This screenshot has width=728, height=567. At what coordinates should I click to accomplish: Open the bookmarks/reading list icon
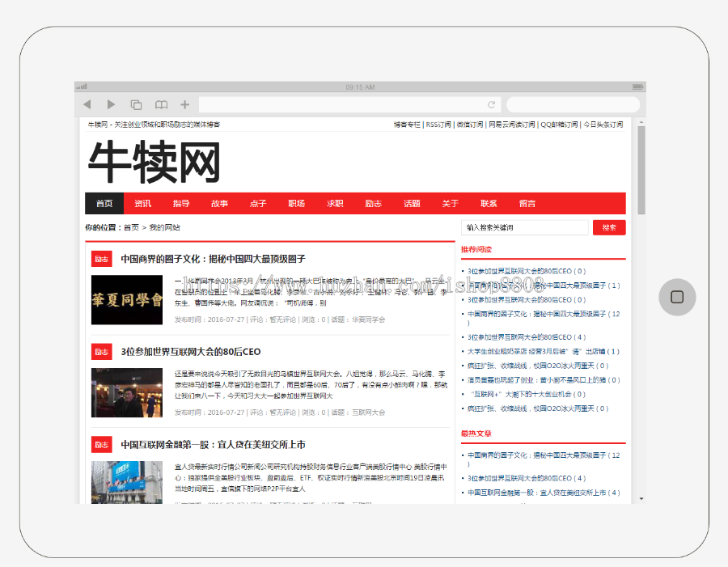pyautogui.click(x=161, y=104)
